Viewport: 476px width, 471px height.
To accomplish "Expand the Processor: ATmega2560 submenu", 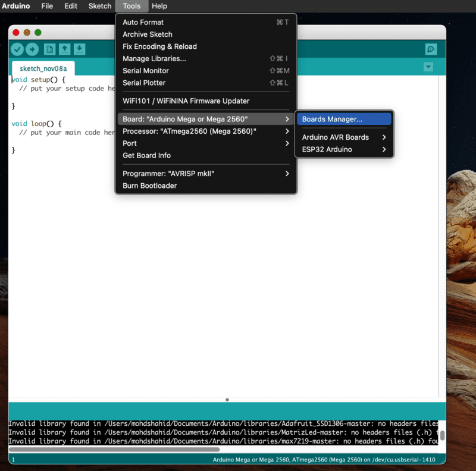I will click(206, 131).
